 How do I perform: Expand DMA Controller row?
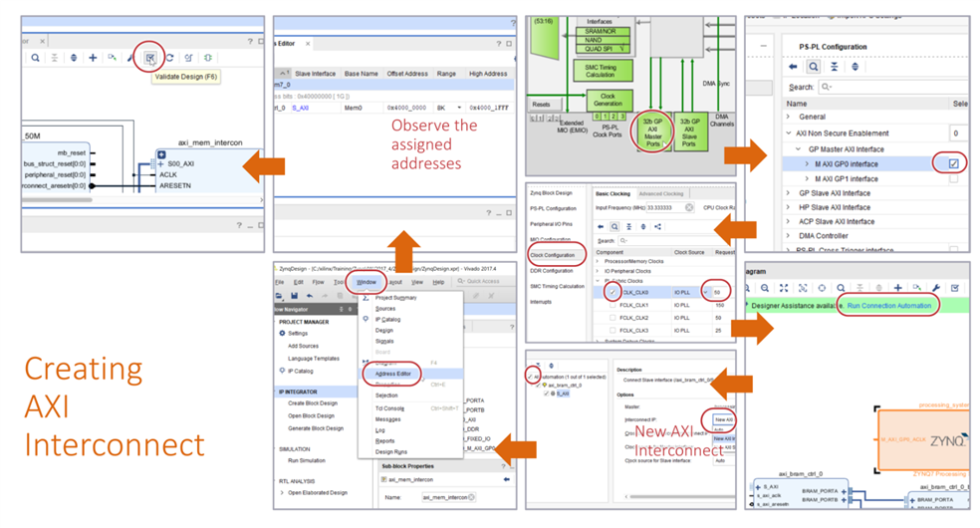pos(788,236)
